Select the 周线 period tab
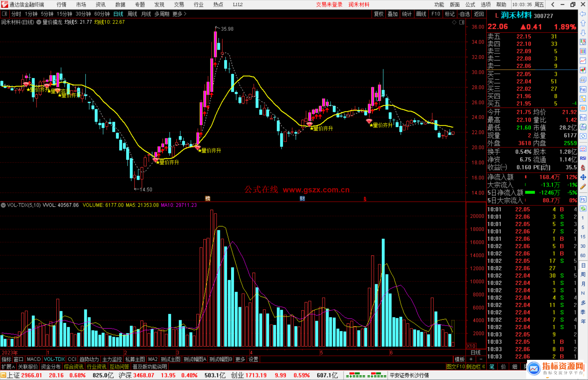The height and width of the screenshot is (380, 588). [132, 14]
